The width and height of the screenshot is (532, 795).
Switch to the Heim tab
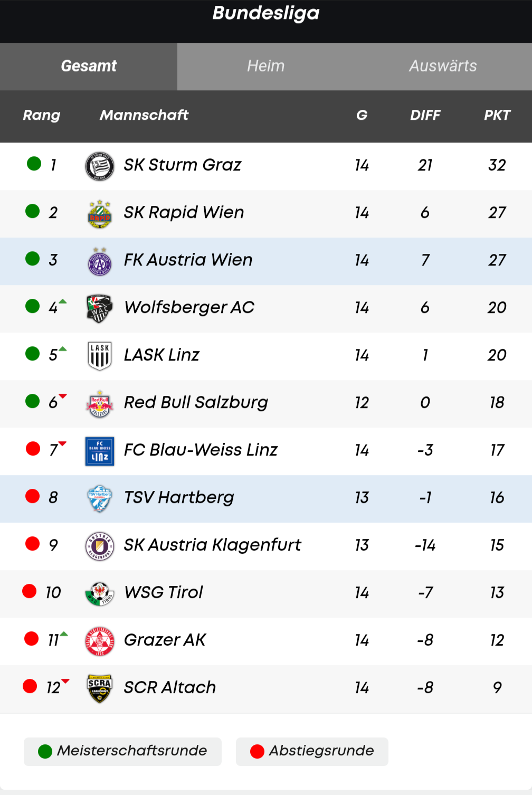click(266, 66)
